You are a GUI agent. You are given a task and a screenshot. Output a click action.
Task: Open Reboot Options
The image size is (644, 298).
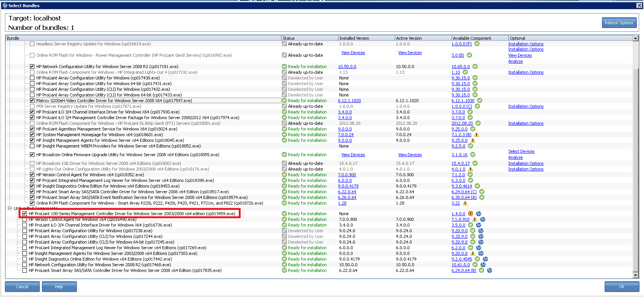619,23
